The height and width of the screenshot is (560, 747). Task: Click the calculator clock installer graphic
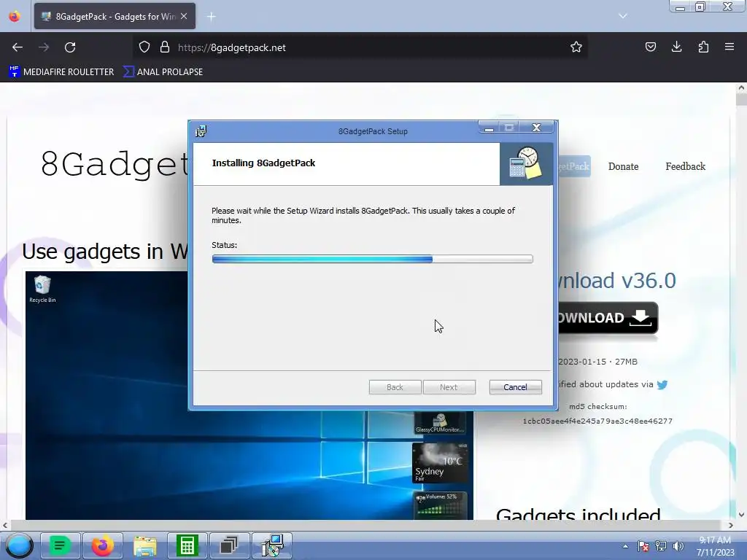pyautogui.click(x=525, y=163)
